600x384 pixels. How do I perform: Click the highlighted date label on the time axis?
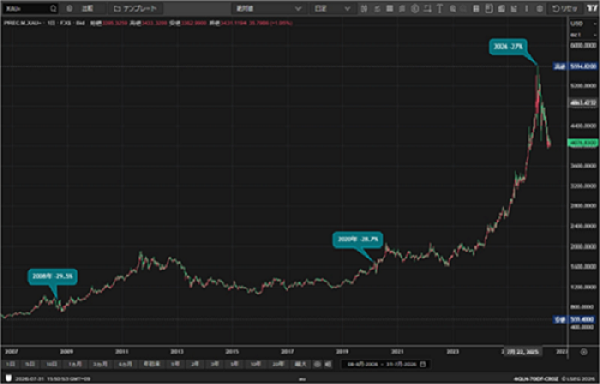(523, 352)
